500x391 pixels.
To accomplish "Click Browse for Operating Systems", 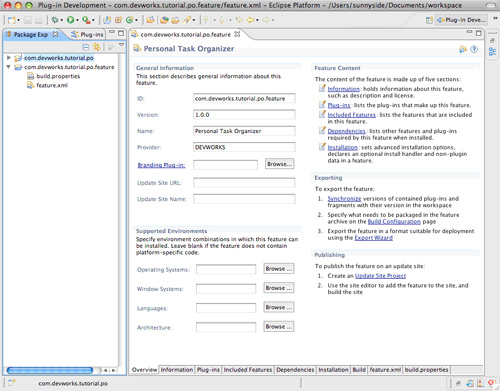I will point(279,269).
